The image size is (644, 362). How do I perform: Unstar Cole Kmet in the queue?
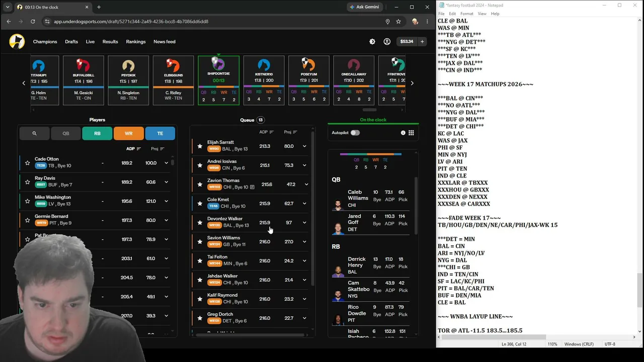[x=200, y=204]
